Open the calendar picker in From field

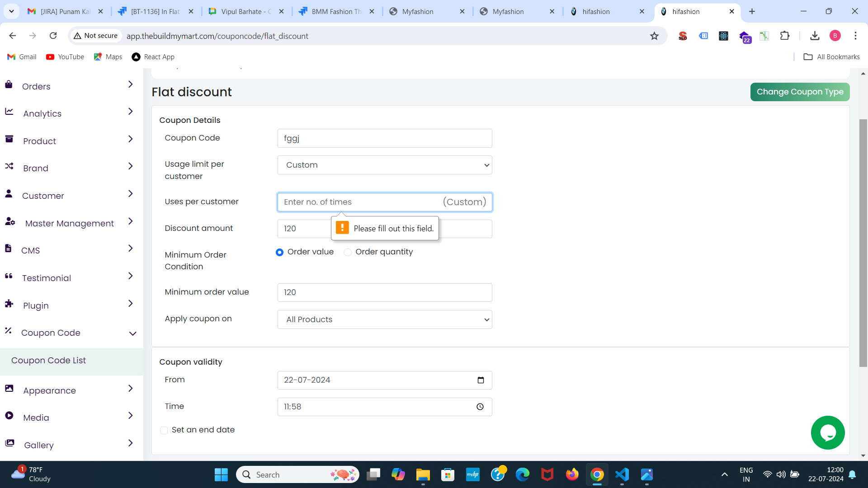[481, 380]
